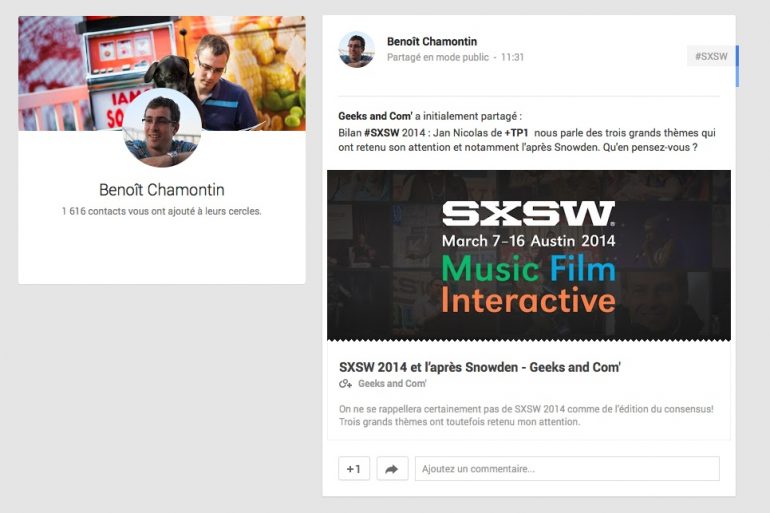Viewport: 770px width, 513px height.
Task: Open article title 'SXSW 2014 et l'après Snowden'
Action: 479,367
